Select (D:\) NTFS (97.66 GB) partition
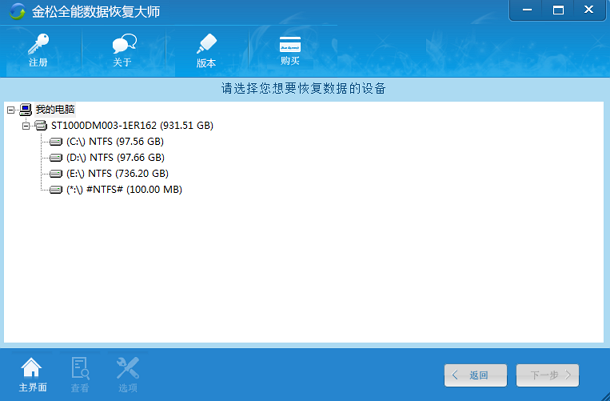Image resolution: width=610 pixels, height=401 pixels. tap(115, 158)
